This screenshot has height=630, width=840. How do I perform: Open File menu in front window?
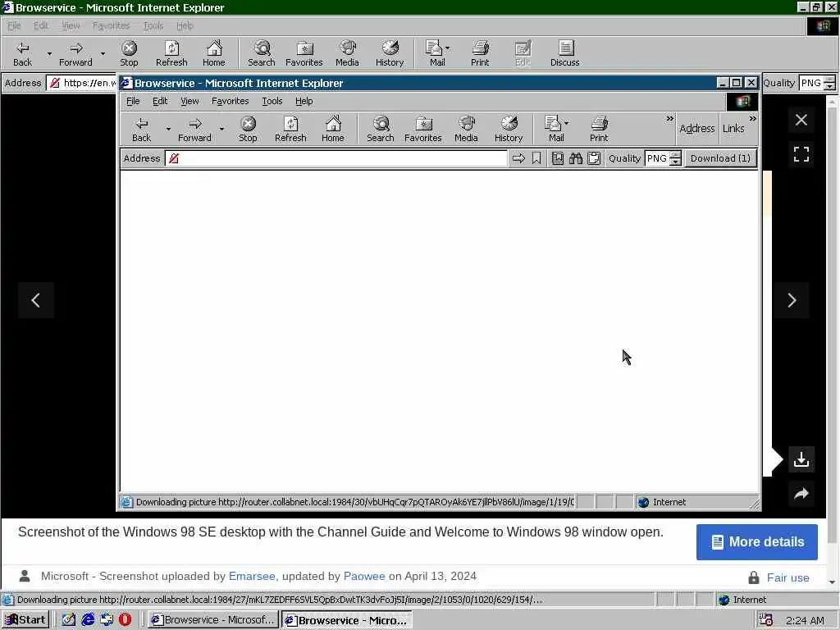133,101
